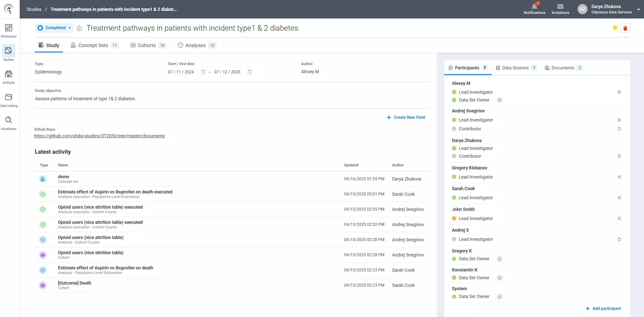The height and width of the screenshot is (317, 644).
Task: Click participant name Gregory Klebanov
Action: coord(469,168)
